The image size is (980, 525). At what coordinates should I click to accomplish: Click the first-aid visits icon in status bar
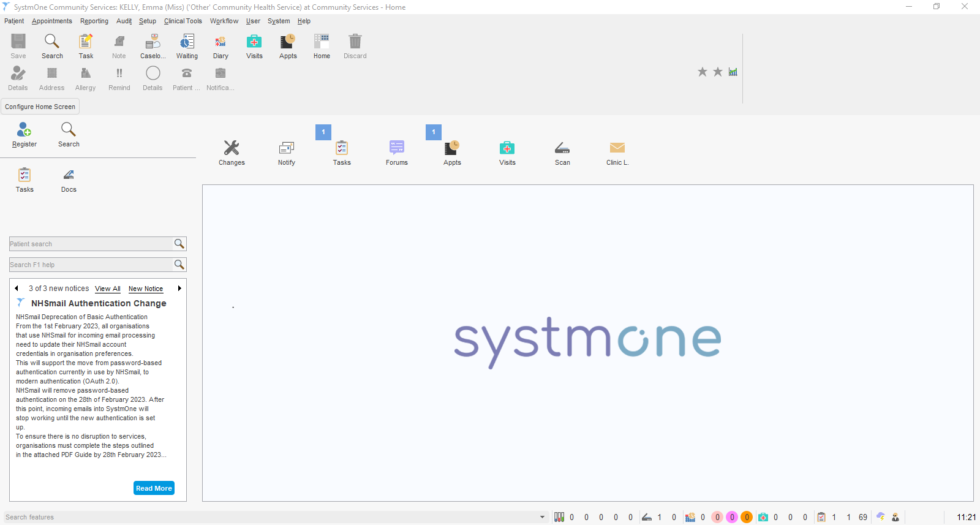click(x=763, y=517)
